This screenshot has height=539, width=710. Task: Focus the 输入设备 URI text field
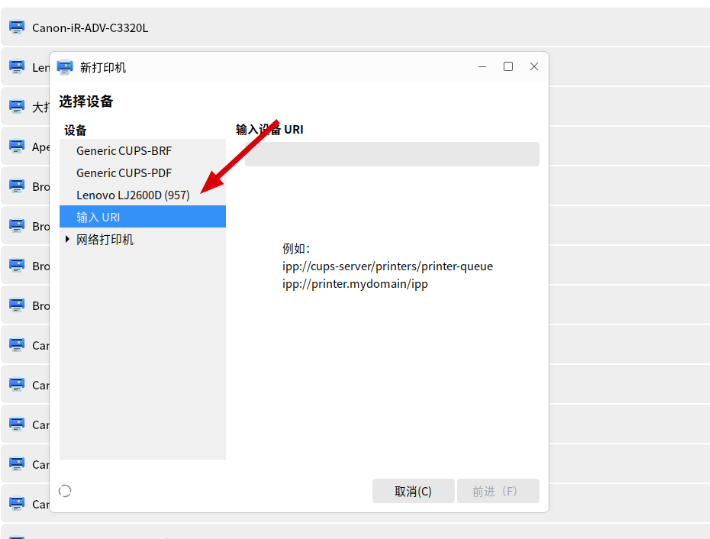pyautogui.click(x=391, y=154)
